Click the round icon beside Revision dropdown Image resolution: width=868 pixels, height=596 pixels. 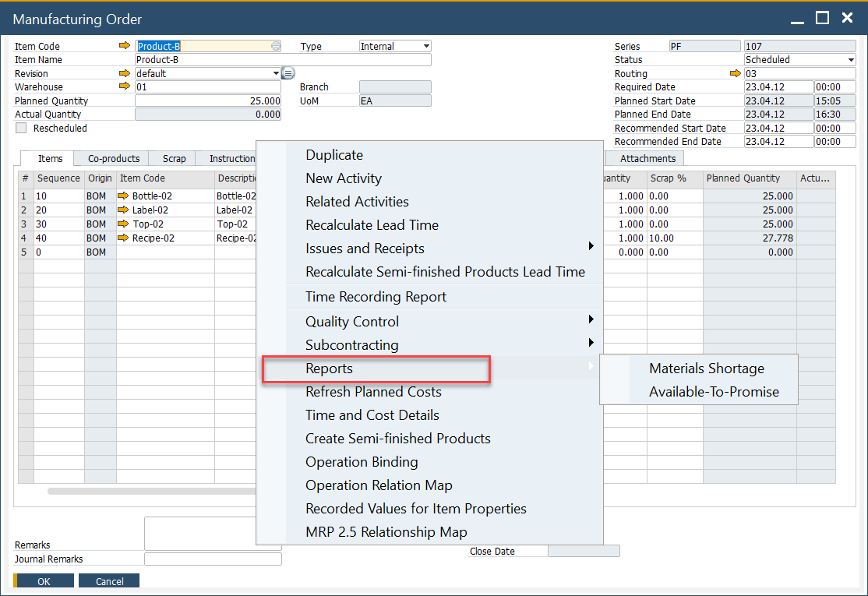click(288, 73)
